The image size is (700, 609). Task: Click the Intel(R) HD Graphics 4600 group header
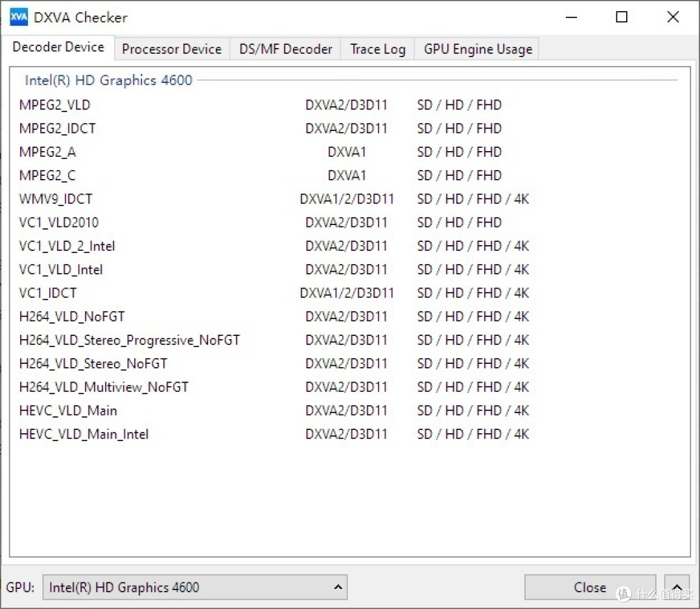click(x=108, y=80)
